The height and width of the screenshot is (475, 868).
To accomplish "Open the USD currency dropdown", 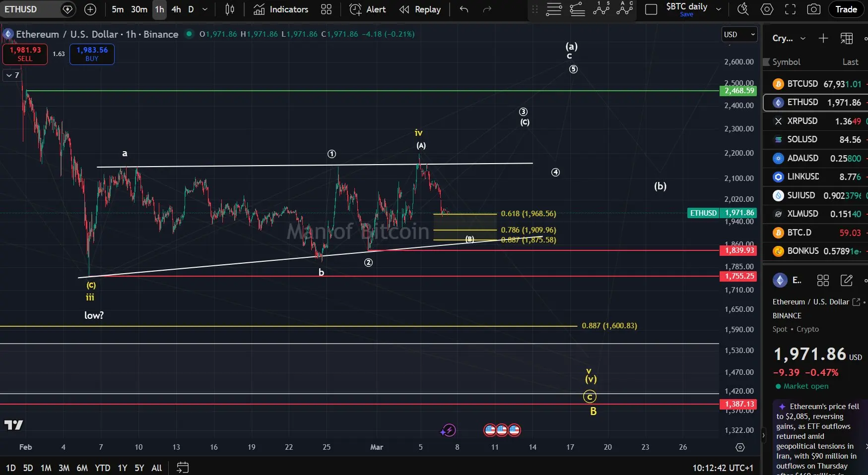I will point(739,34).
